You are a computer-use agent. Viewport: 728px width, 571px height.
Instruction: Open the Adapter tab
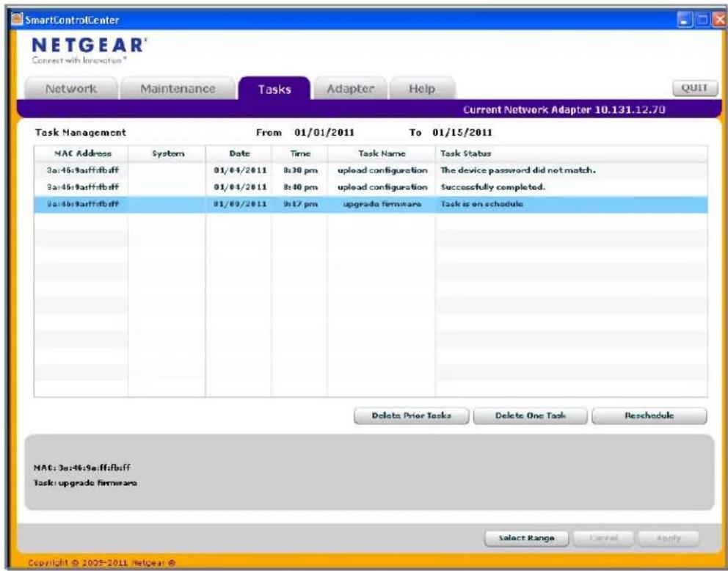pos(350,88)
